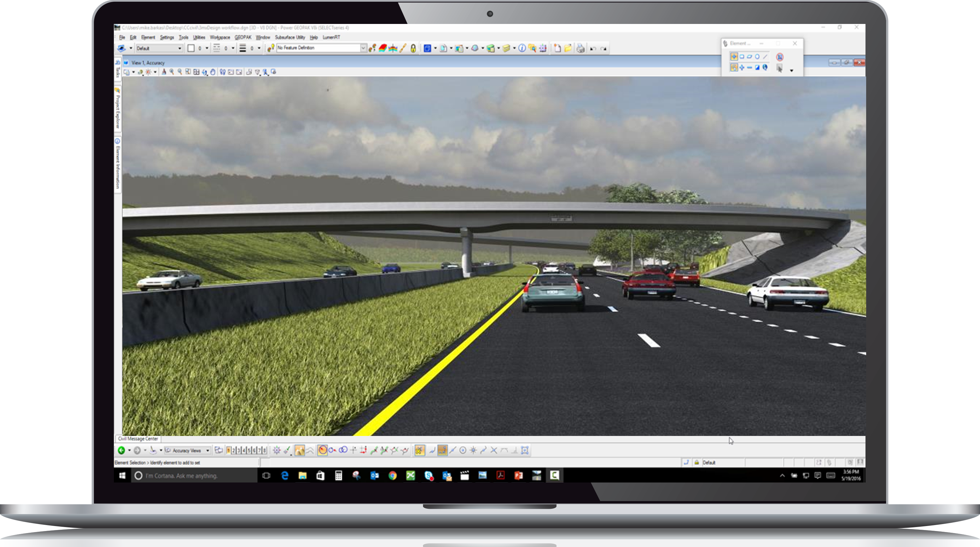Open the Subsurface Utility menu
This screenshot has height=547, width=980.
290,37
